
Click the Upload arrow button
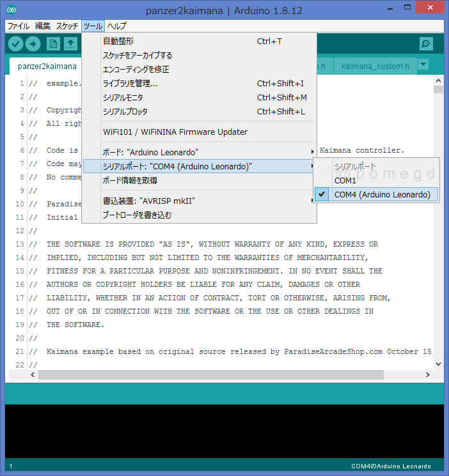click(33, 44)
